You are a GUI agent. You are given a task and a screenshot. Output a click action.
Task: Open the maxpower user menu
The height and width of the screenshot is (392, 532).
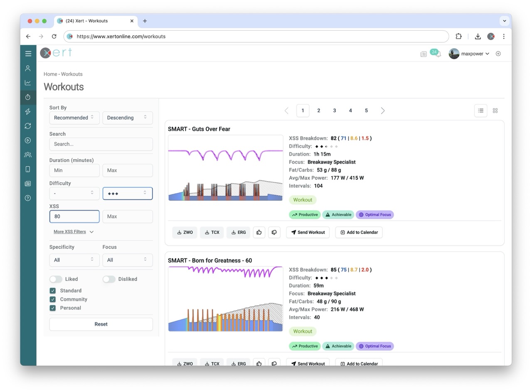tap(469, 54)
